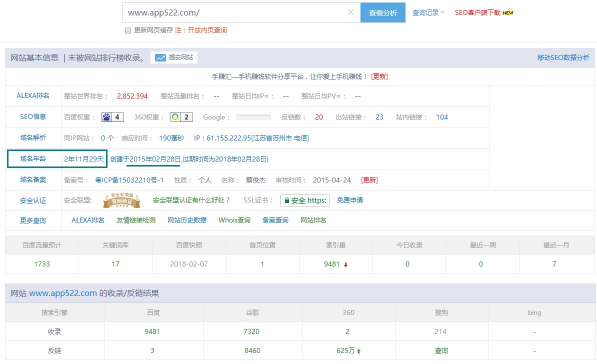Click the red down arrow beside 9481
Image resolution: width=597 pixels, height=364 pixels.
(345, 265)
